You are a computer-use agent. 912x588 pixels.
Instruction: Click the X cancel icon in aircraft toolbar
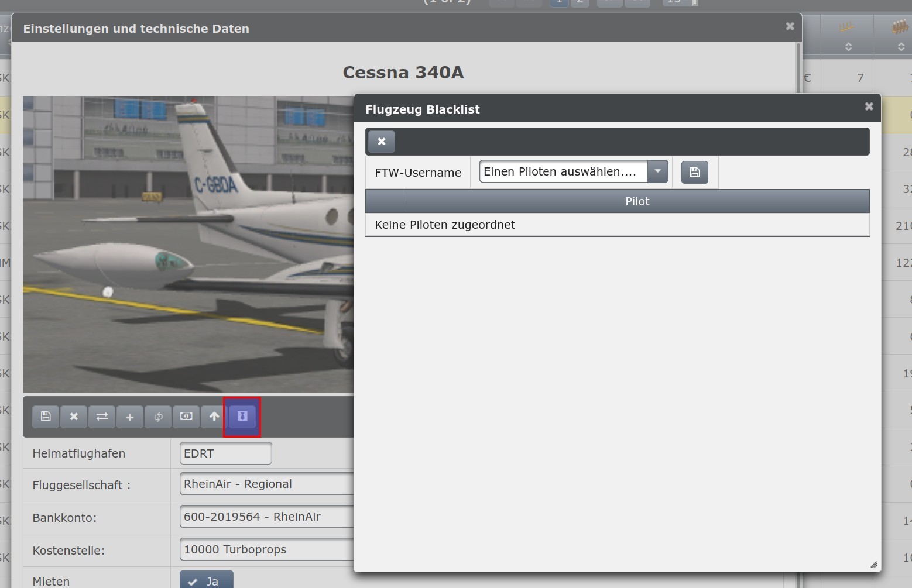pyautogui.click(x=74, y=417)
